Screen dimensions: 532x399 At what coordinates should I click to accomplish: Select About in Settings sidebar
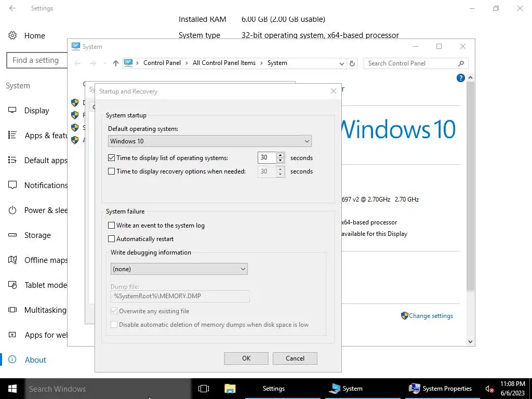35,360
